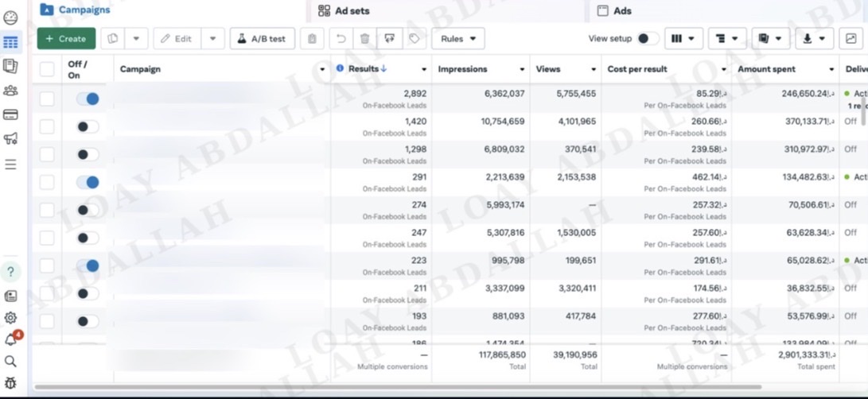This screenshot has width=868, height=399.
Task: Open the Audiences people icon
Action: pyautogui.click(x=10, y=90)
